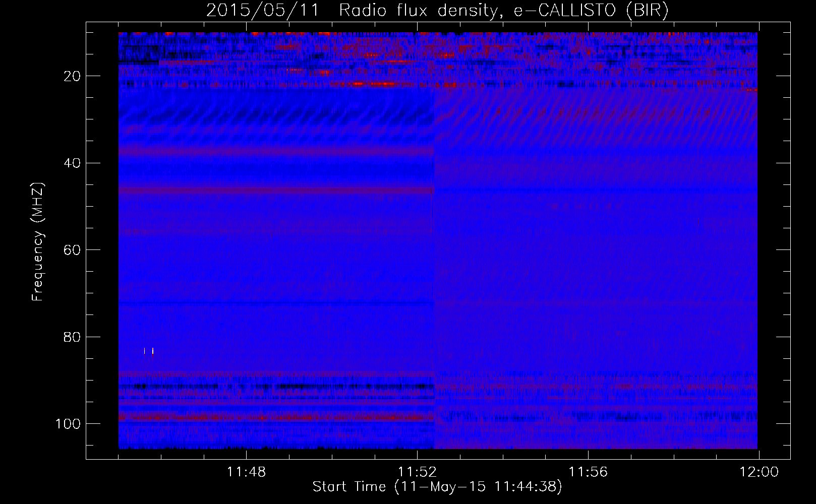Click the 20 frequency tick label
This screenshot has width=816, height=504.
click(73, 76)
